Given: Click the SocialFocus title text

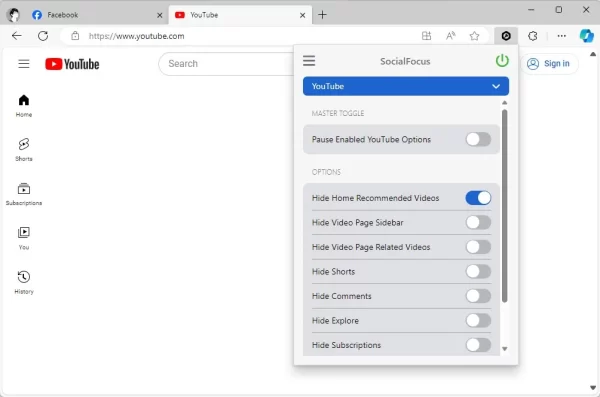Looking at the screenshot, I should point(405,61).
